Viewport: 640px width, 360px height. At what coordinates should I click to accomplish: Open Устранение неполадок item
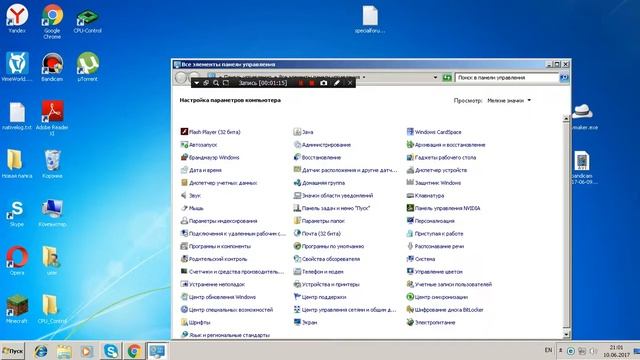(213, 284)
